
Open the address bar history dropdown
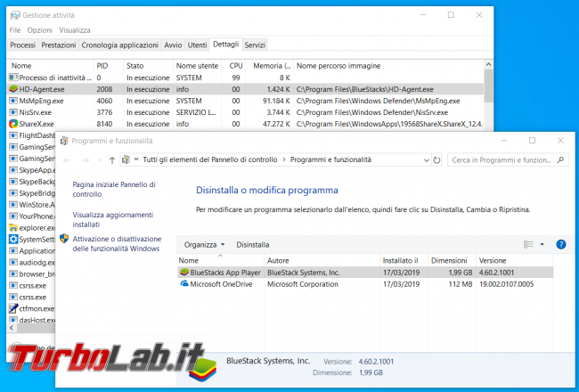pyautogui.click(x=427, y=160)
